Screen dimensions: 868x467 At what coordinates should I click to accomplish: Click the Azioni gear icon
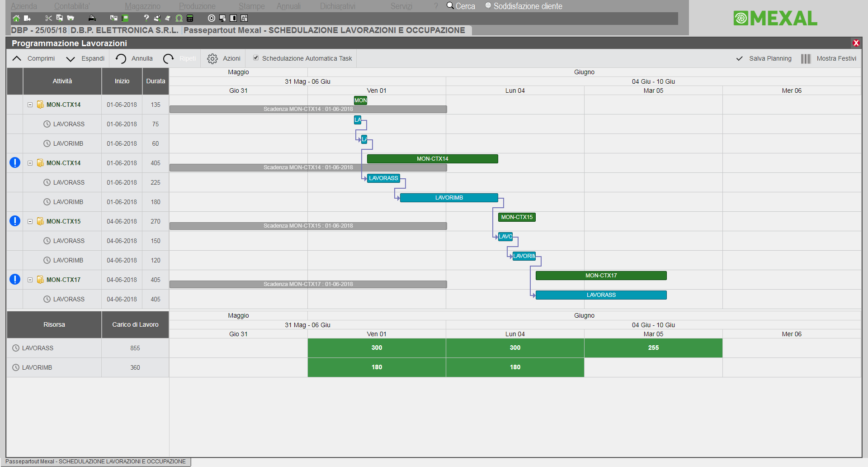coord(212,59)
